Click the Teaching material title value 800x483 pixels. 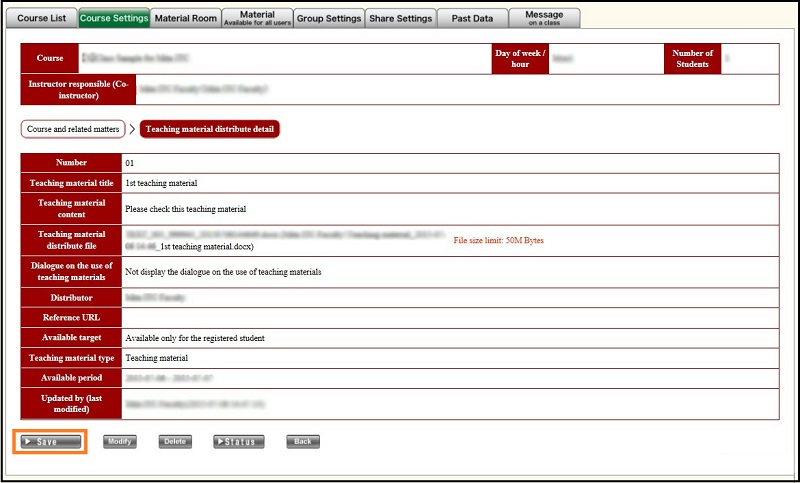pyautogui.click(x=161, y=184)
